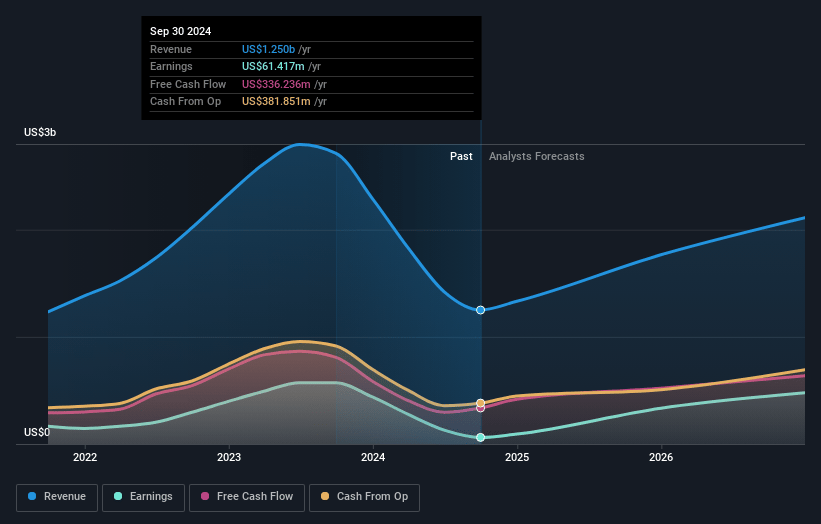Image resolution: width=821 pixels, height=524 pixels.
Task: Click the 2025 x-axis label
Action: tap(517, 457)
